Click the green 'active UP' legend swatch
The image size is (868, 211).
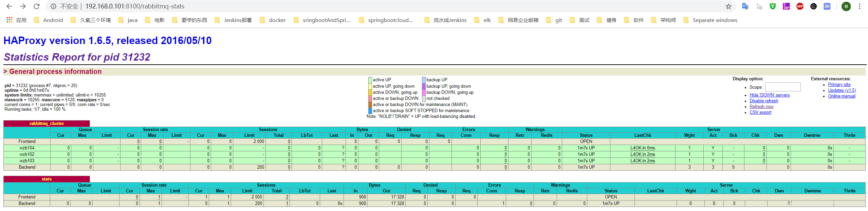[x=370, y=80]
